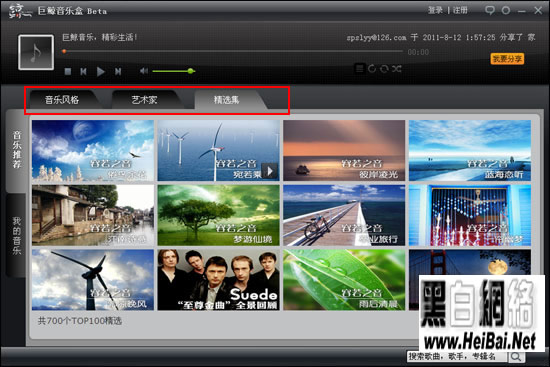The width and height of the screenshot is (550, 367).
Task: Click the 登录 login link
Action: pos(435,10)
